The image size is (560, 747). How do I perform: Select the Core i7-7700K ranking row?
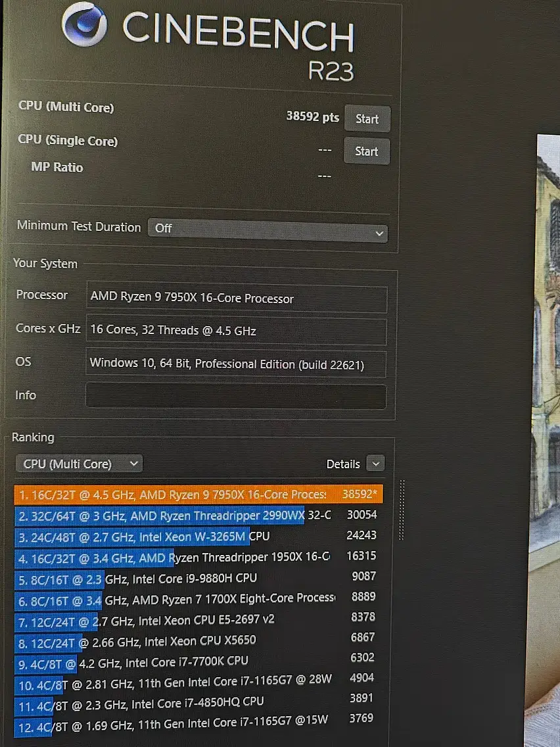point(198,662)
